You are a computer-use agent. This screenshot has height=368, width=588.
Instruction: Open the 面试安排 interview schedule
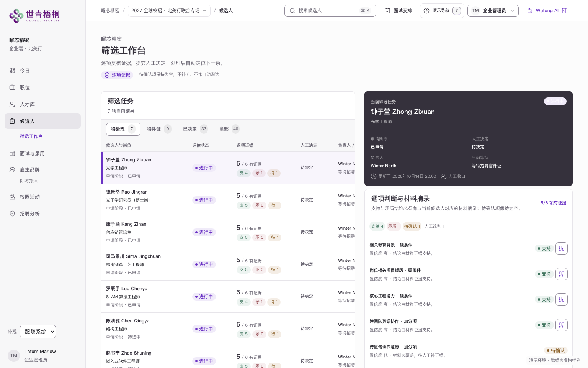click(398, 11)
